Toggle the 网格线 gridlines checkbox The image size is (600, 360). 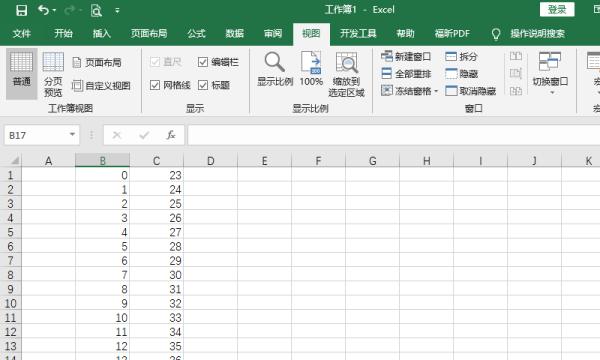tap(155, 85)
